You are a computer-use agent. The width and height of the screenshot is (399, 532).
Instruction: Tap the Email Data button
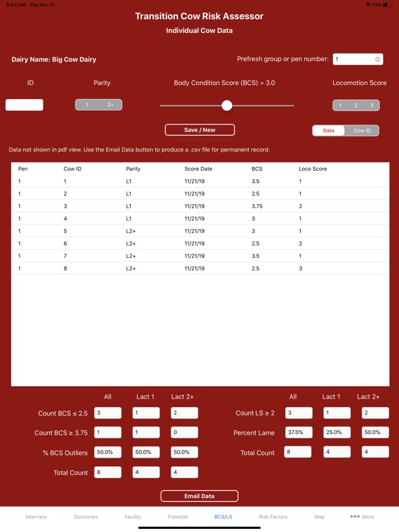pos(199,496)
